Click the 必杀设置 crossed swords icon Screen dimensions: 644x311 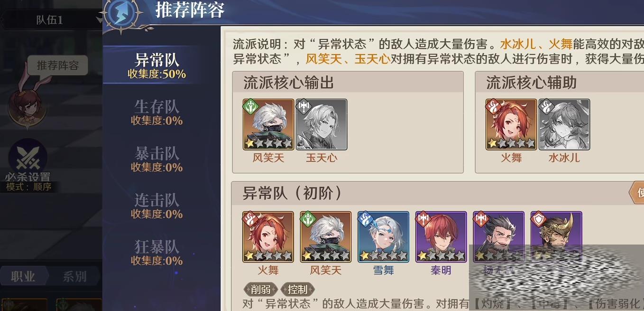28,157
